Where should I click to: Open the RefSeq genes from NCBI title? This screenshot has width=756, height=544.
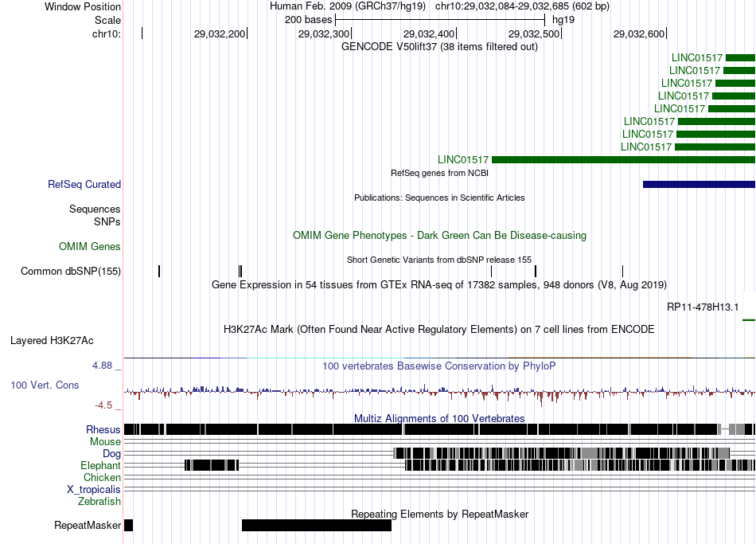coord(439,173)
